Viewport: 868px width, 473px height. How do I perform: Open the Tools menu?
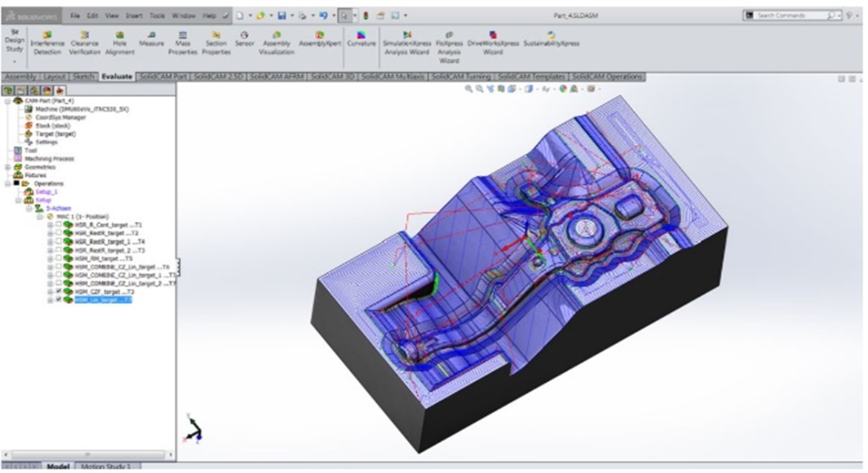pos(157,15)
